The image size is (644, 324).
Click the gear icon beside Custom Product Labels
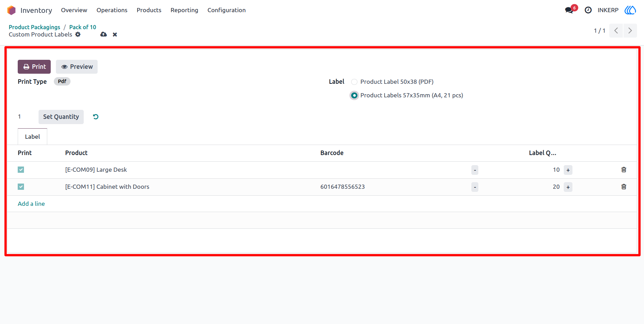(x=78, y=34)
